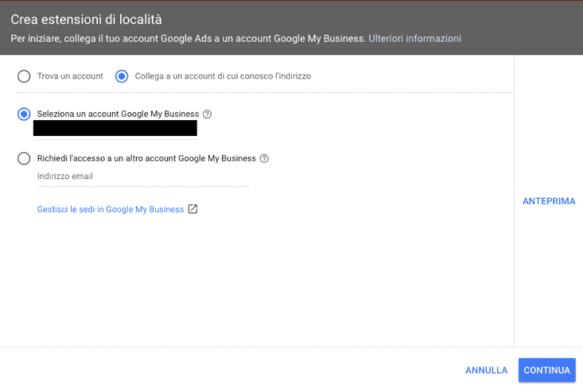The height and width of the screenshot is (392, 583).
Task: Select Collega a un account radio button
Action: click(x=122, y=76)
